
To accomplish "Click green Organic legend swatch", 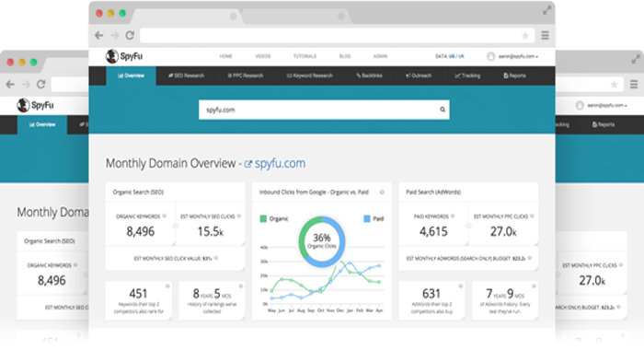I will [x=263, y=219].
